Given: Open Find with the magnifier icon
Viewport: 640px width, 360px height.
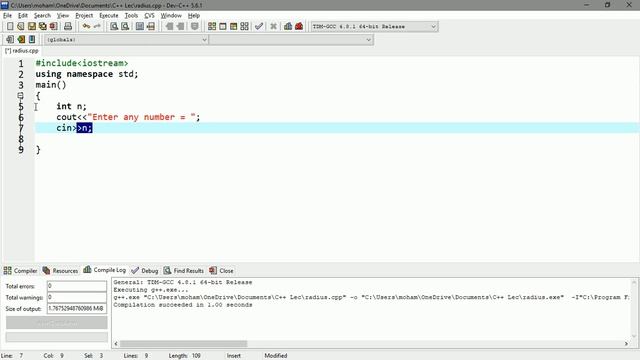Looking at the screenshot, I should click(114, 27).
